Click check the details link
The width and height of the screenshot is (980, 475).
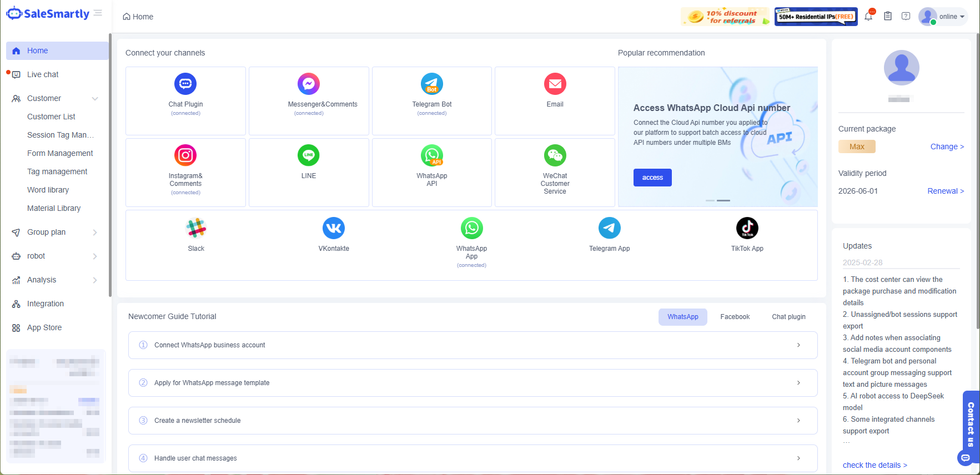(875, 465)
